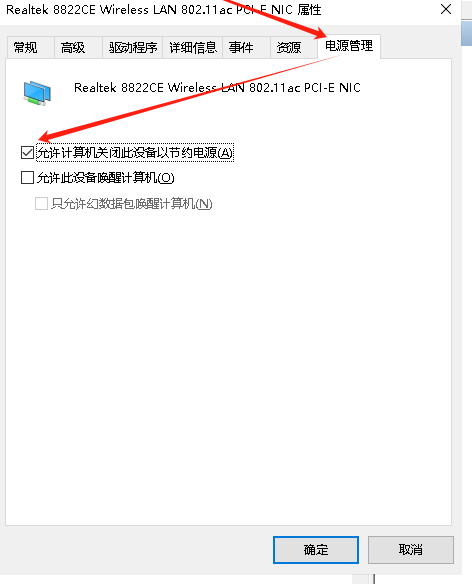Select the 详细信息 tab
This screenshot has width=472, height=584.
pos(193,48)
